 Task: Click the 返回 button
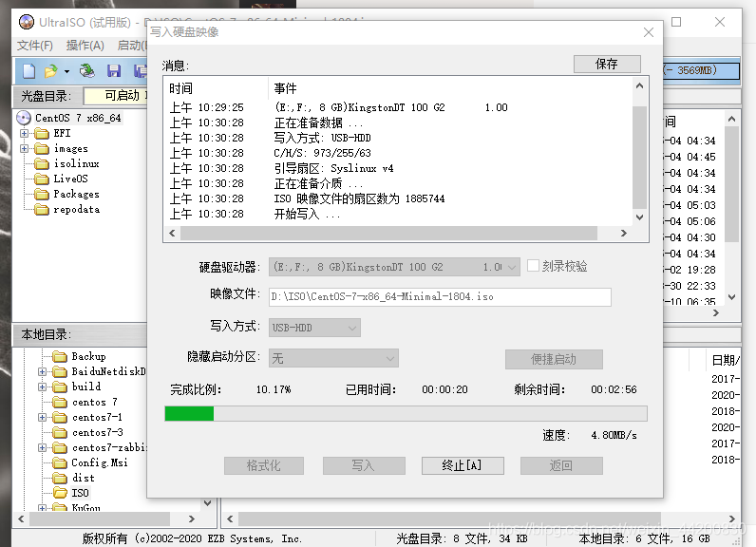561,466
